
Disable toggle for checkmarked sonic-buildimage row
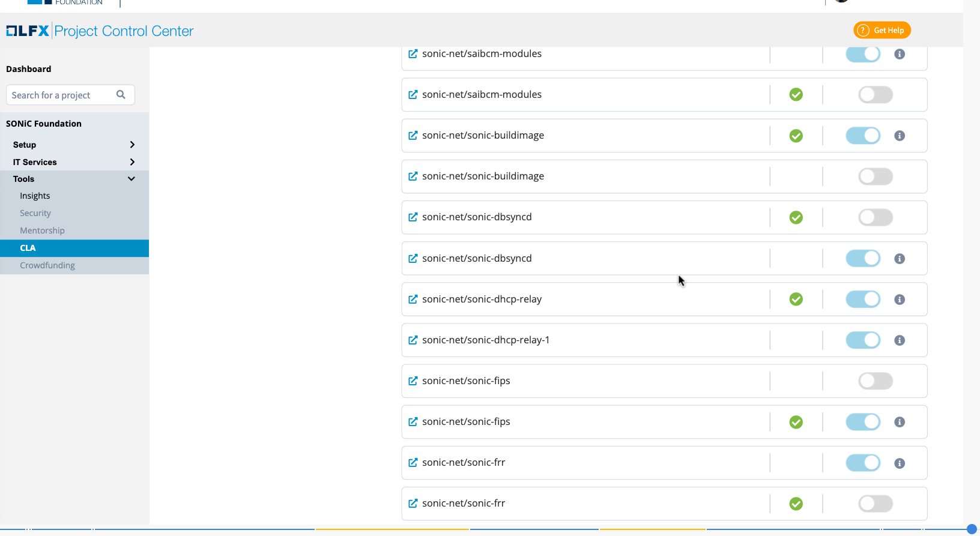[x=864, y=136]
